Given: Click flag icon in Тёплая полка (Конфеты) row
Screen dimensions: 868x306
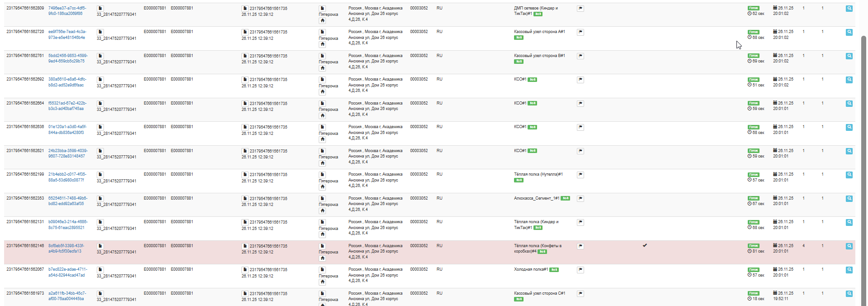Looking at the screenshot, I should click(580, 246).
